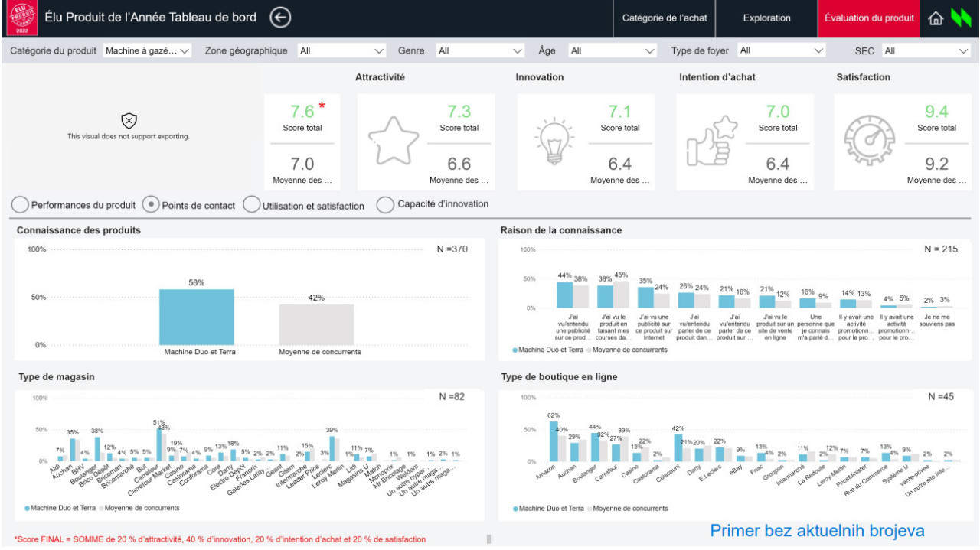Click the blue Machine Duo et Terra bar
Image resolution: width=980 pixels, height=550 pixels.
(x=197, y=317)
